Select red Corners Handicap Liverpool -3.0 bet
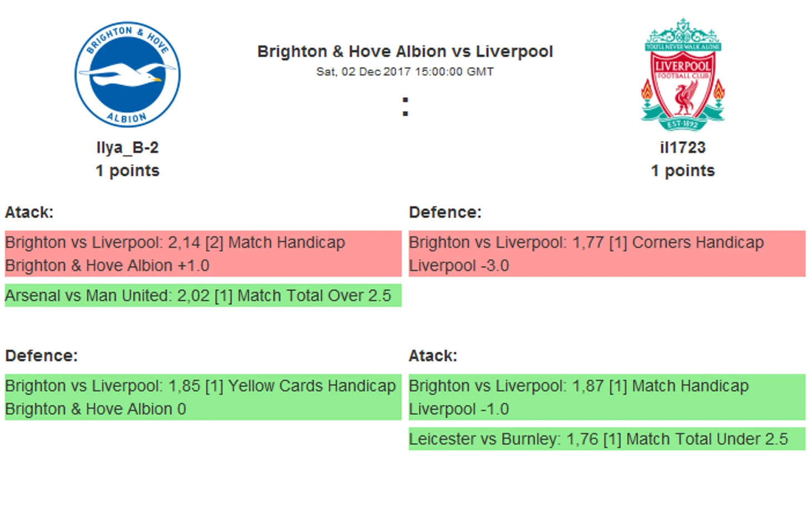 point(606,254)
